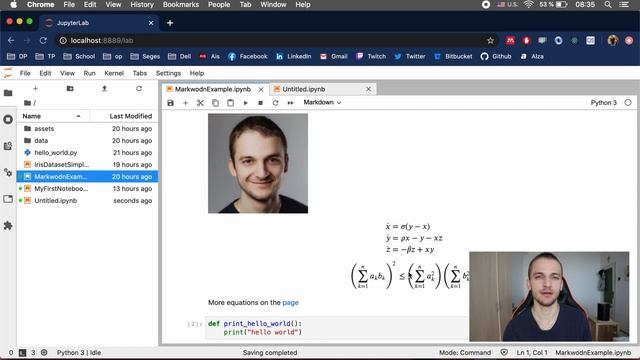Copy the selected cells icon
Screen dimensions: 640x360
coord(215,103)
